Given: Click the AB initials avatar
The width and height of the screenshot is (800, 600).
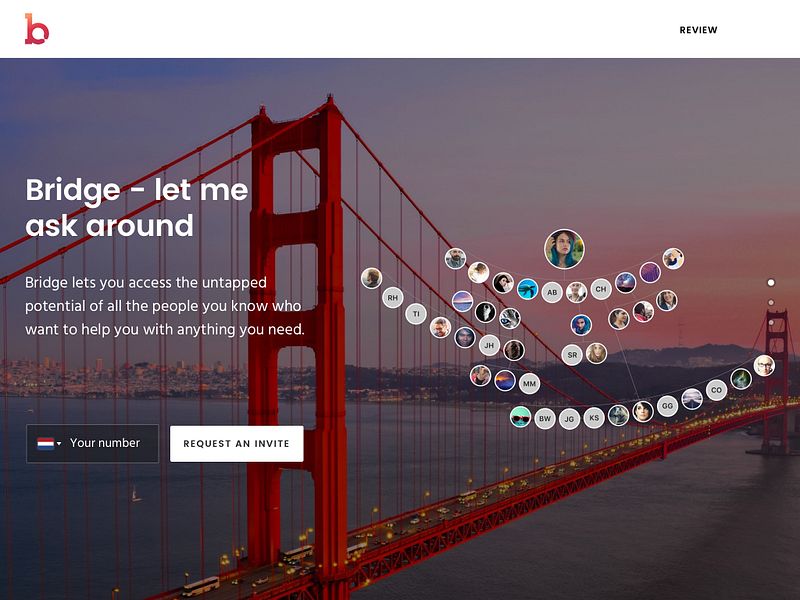Looking at the screenshot, I should pyautogui.click(x=552, y=292).
